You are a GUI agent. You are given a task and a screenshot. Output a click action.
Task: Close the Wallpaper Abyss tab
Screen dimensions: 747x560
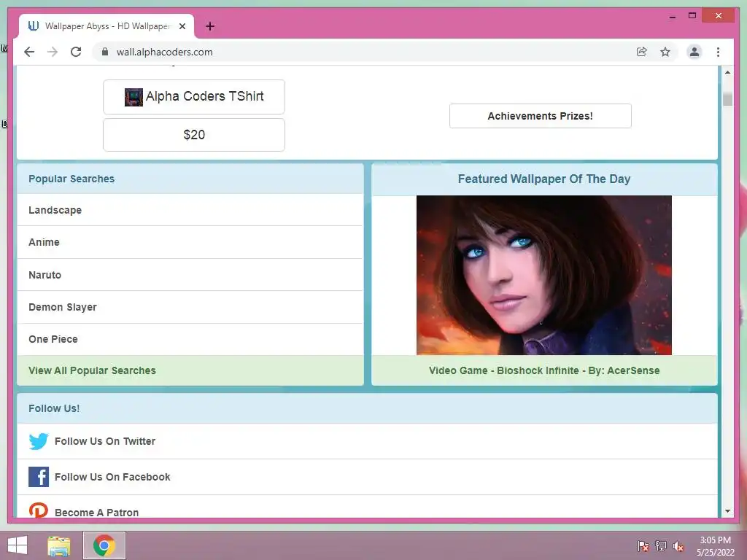pyautogui.click(x=182, y=26)
